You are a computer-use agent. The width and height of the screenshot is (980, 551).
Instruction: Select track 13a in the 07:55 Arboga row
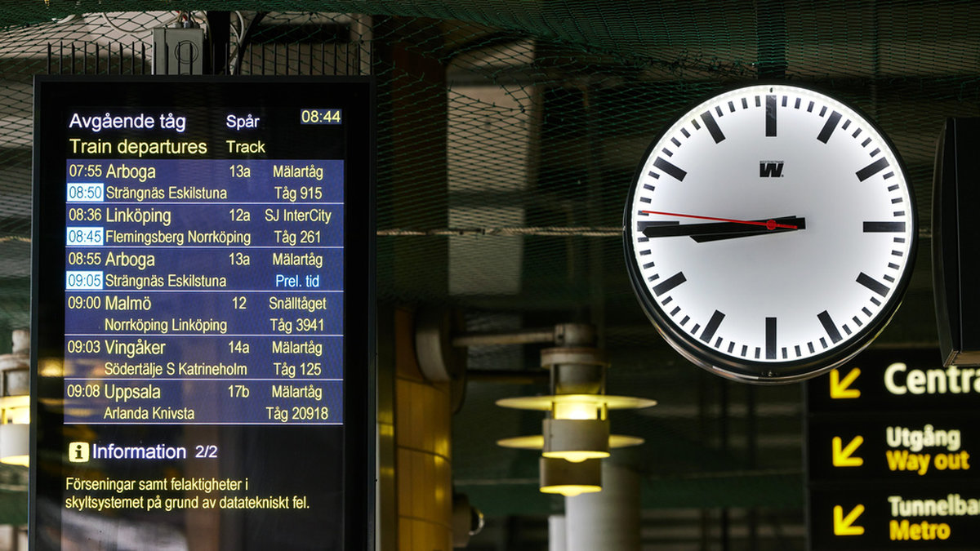coord(239,171)
